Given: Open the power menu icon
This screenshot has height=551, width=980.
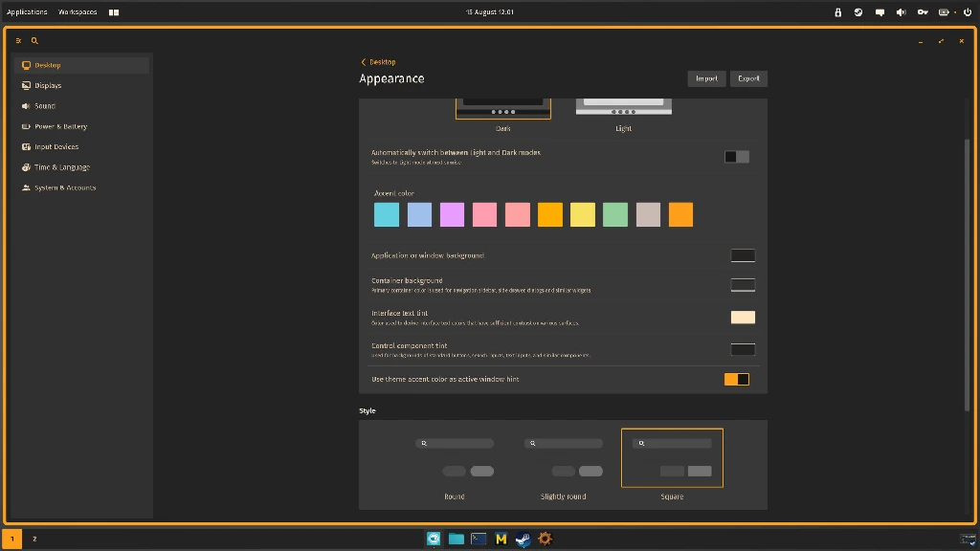Looking at the screenshot, I should pyautogui.click(x=968, y=11).
